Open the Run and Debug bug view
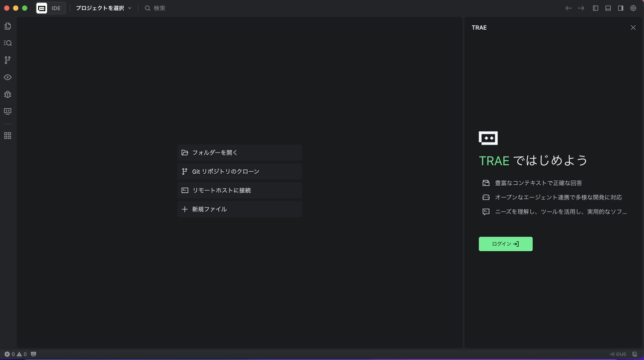644x360 pixels. click(x=8, y=94)
